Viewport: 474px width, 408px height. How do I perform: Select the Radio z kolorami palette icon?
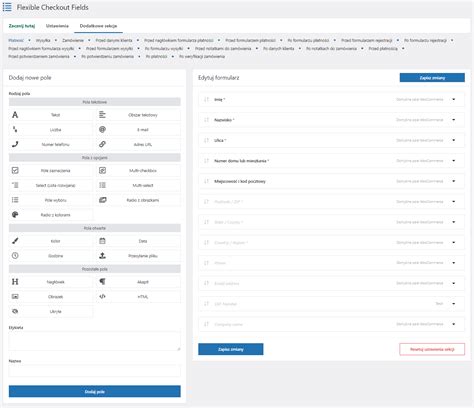15,215
